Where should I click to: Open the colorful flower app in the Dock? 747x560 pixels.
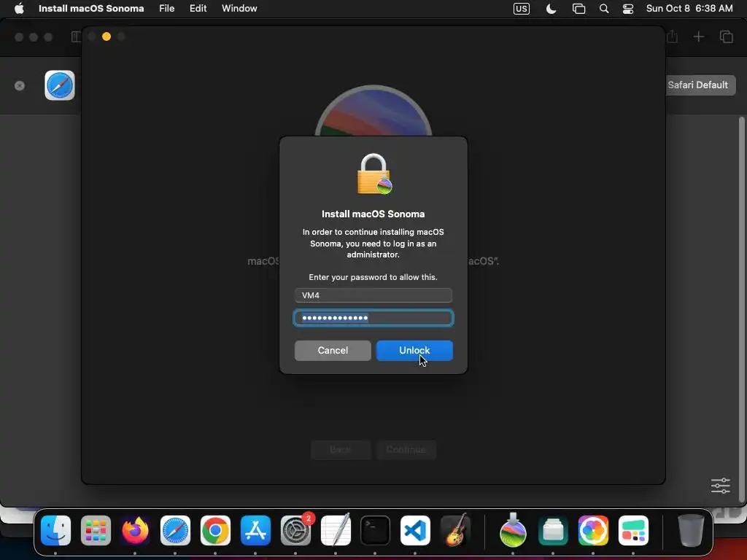click(593, 531)
